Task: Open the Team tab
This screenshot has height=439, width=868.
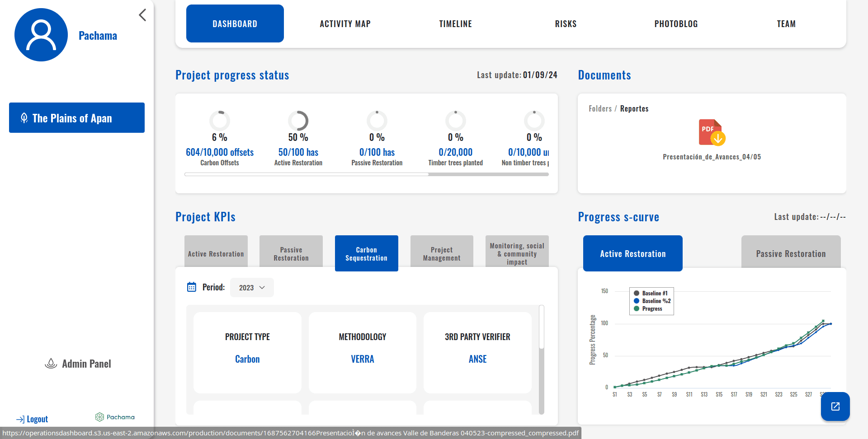Action: point(787,23)
